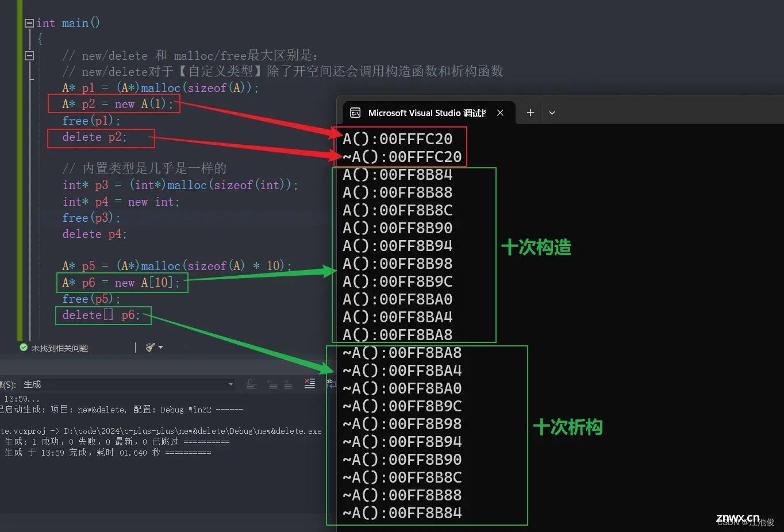Image resolution: width=784 pixels, height=532 pixels.
Task: Click the line free(p3);
Action: 91,218
